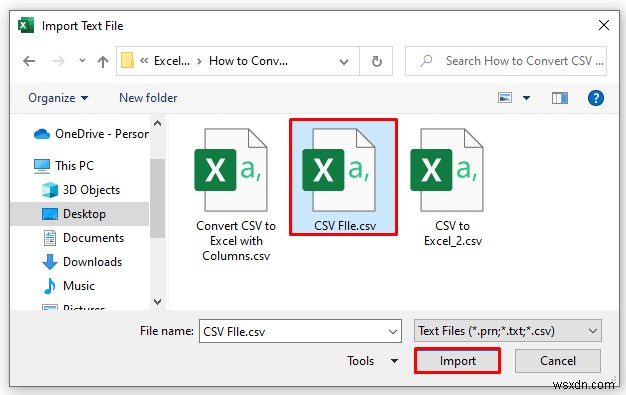Open more view options dropdown
The image size is (626, 395).
click(x=527, y=98)
